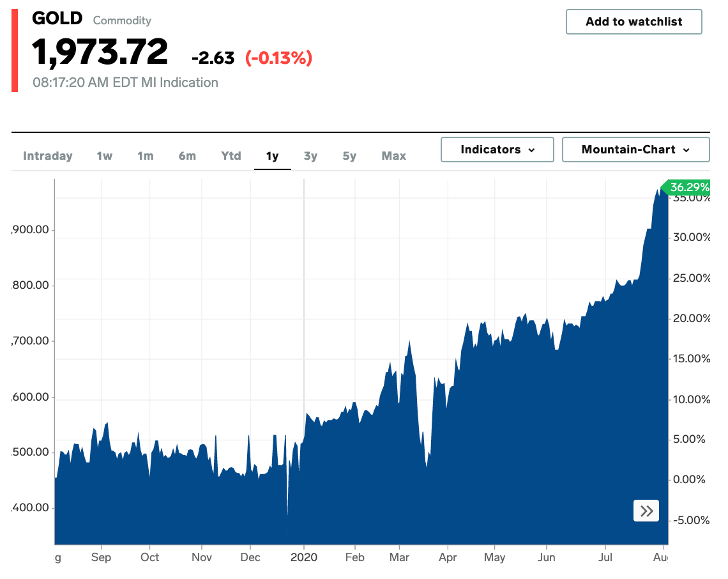Click the Jul x-axis label

click(x=605, y=557)
